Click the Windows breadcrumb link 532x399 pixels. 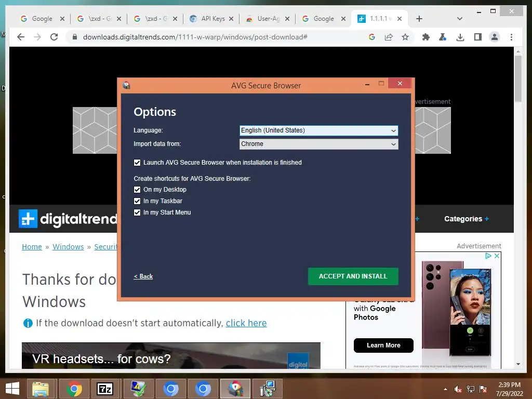point(68,247)
